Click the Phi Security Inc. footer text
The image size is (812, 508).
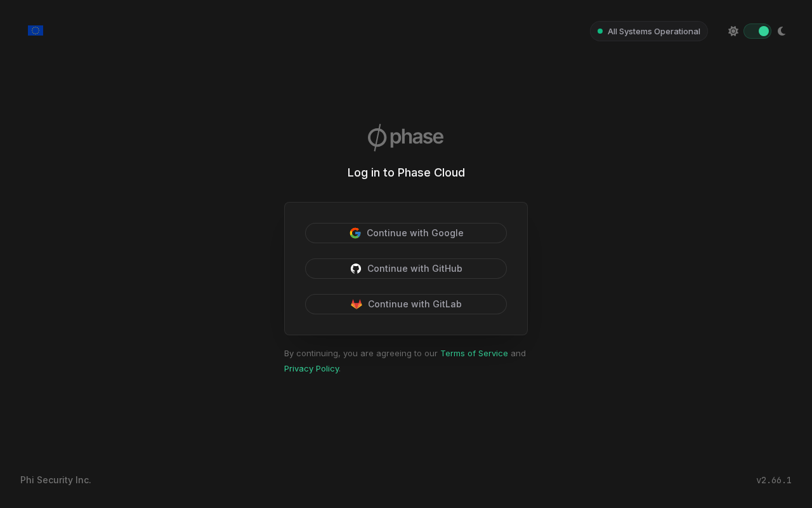tap(56, 480)
